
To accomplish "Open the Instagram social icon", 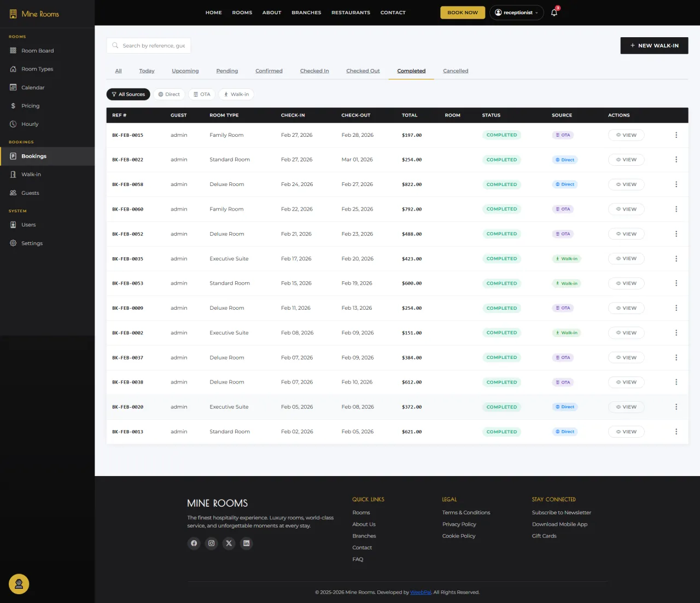I will click(x=211, y=543).
